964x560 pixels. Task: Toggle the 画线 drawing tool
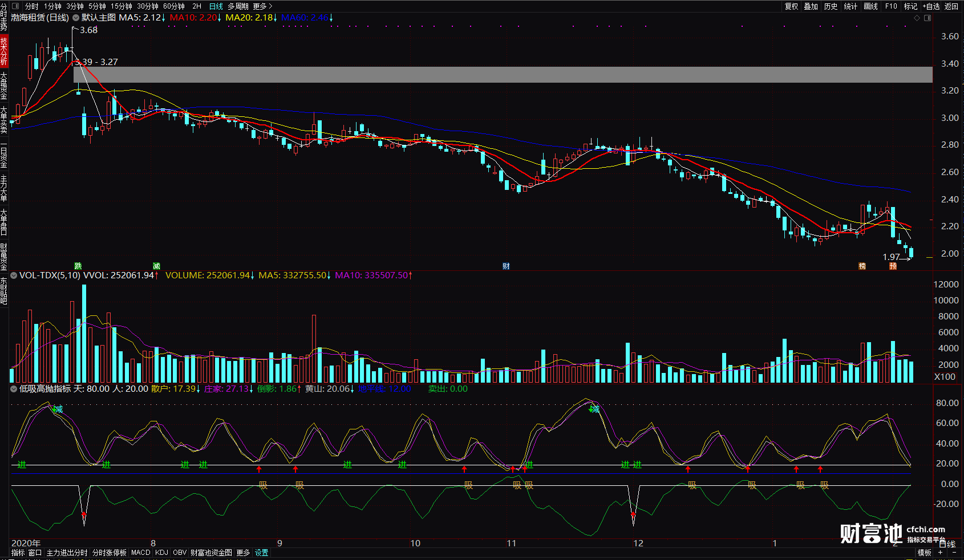pyautogui.click(x=870, y=6)
